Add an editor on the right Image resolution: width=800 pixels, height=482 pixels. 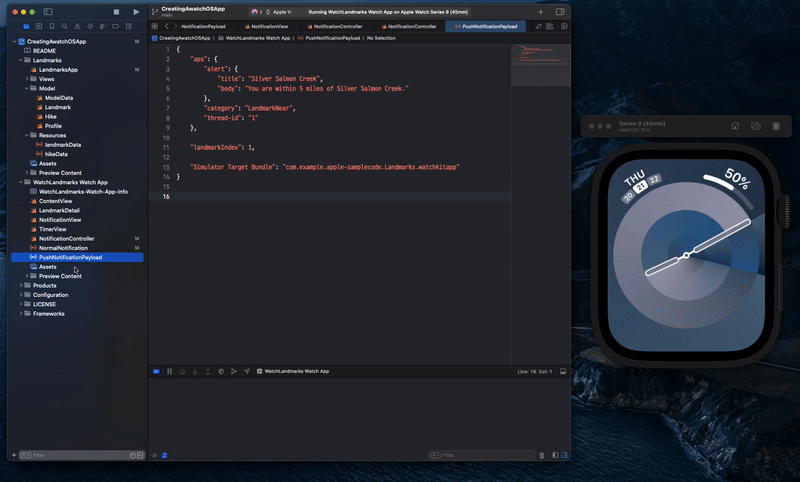(564, 27)
